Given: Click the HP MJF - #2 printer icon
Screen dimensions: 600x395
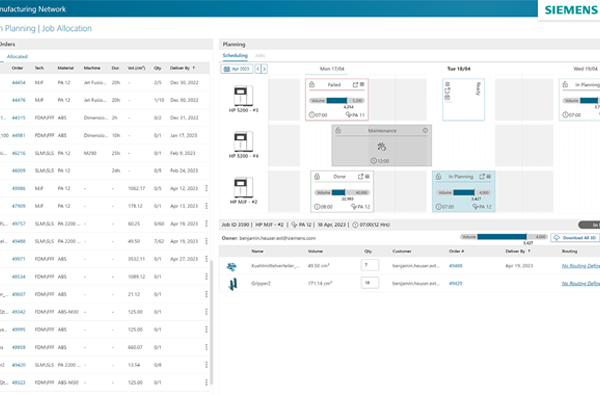Looking at the screenshot, I should [243, 188].
